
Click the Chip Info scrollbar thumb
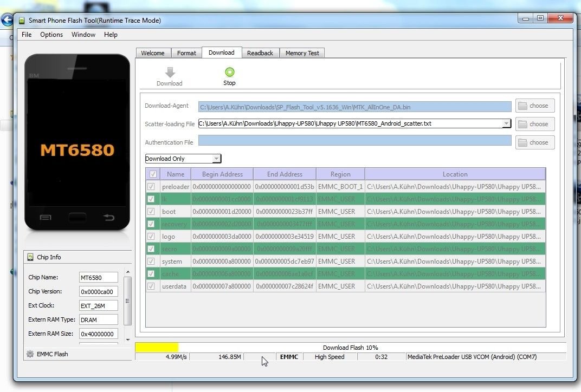[127, 301]
